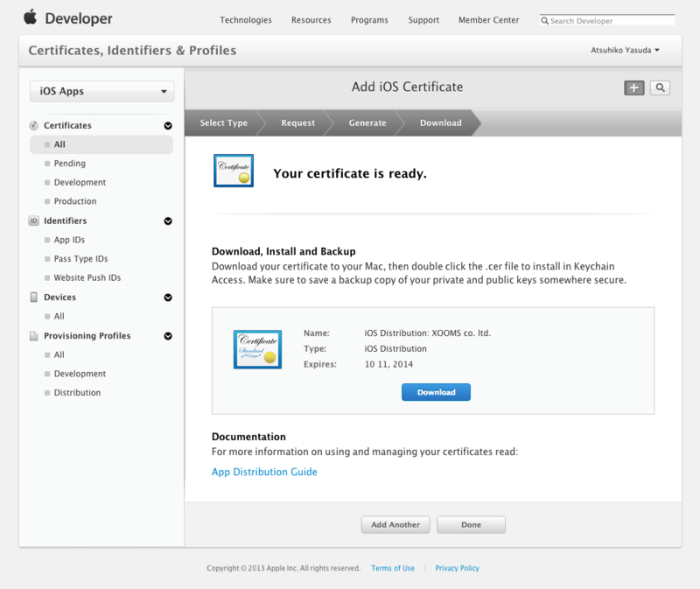The height and width of the screenshot is (589, 700).
Task: Select Development under Certificates
Action: pos(80,182)
